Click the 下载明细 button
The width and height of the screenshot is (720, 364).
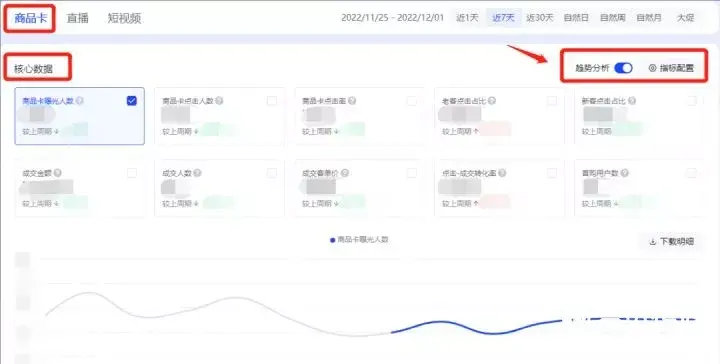[671, 241]
